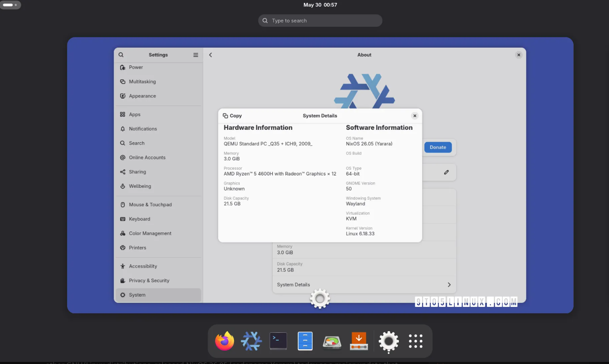Click the Power icon in sidebar
The image size is (609, 364).
123,67
